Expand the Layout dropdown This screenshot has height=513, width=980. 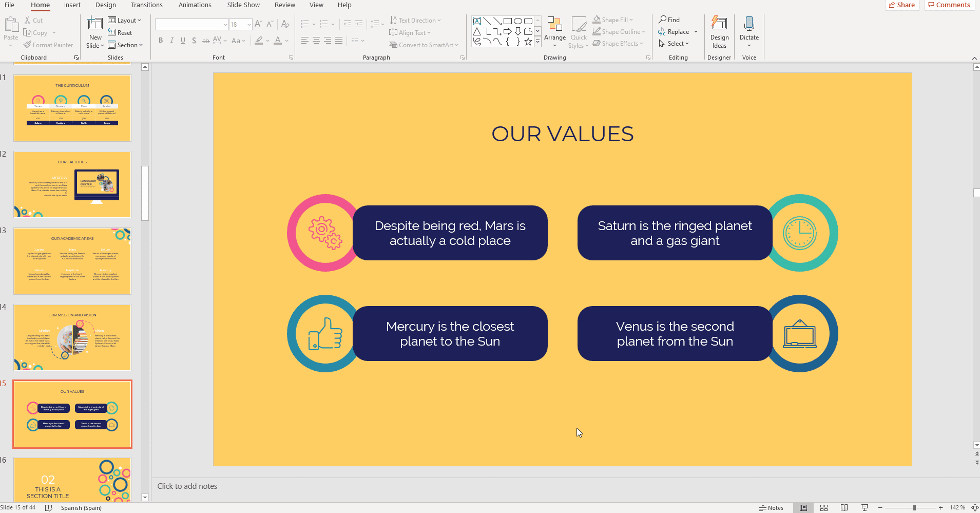click(125, 21)
